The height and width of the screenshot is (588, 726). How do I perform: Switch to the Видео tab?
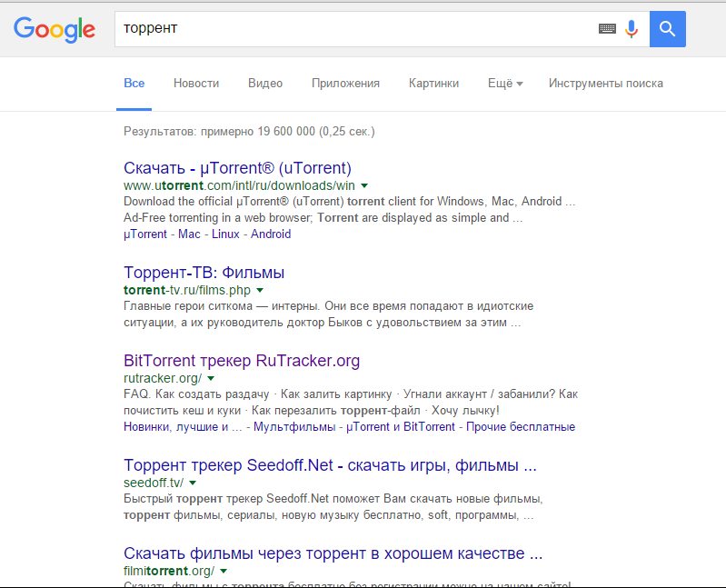tap(265, 84)
